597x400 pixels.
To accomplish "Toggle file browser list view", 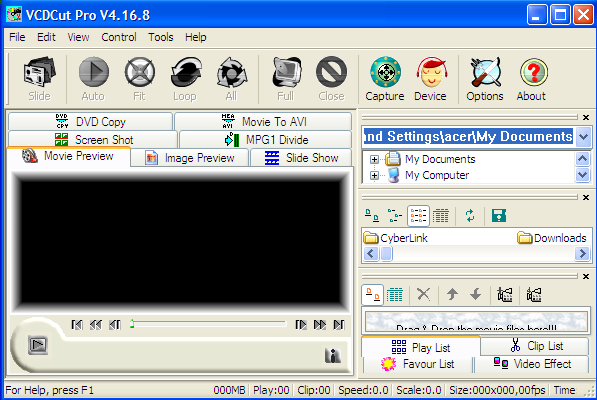I will 418,216.
